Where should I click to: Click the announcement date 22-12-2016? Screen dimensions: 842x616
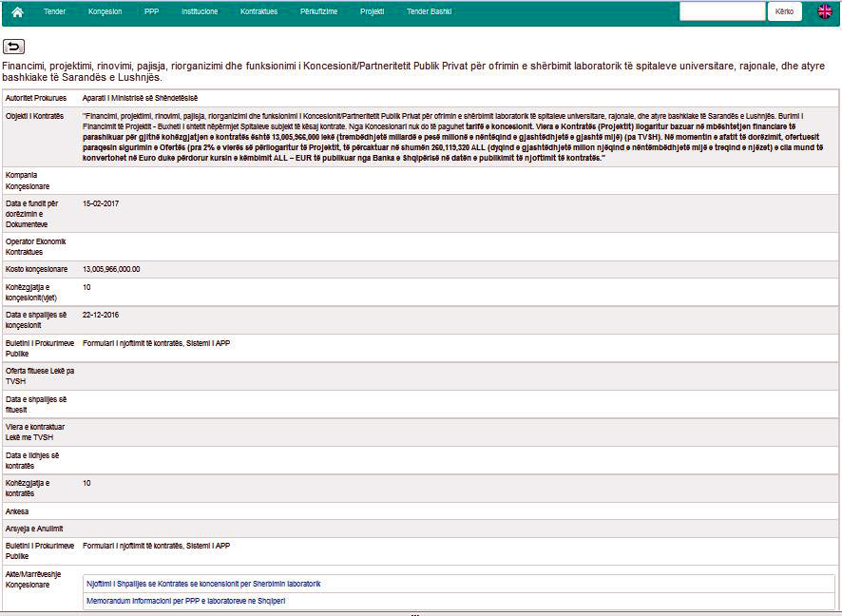(101, 315)
